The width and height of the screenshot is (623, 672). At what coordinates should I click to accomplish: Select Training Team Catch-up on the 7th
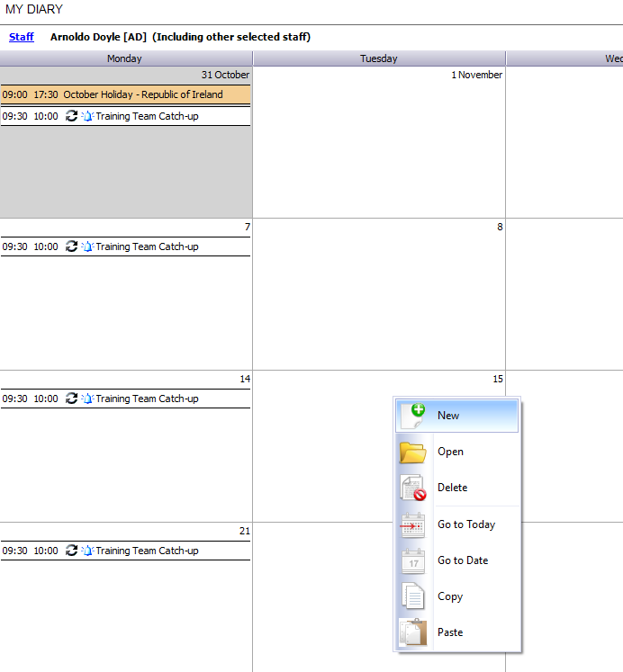125,246
